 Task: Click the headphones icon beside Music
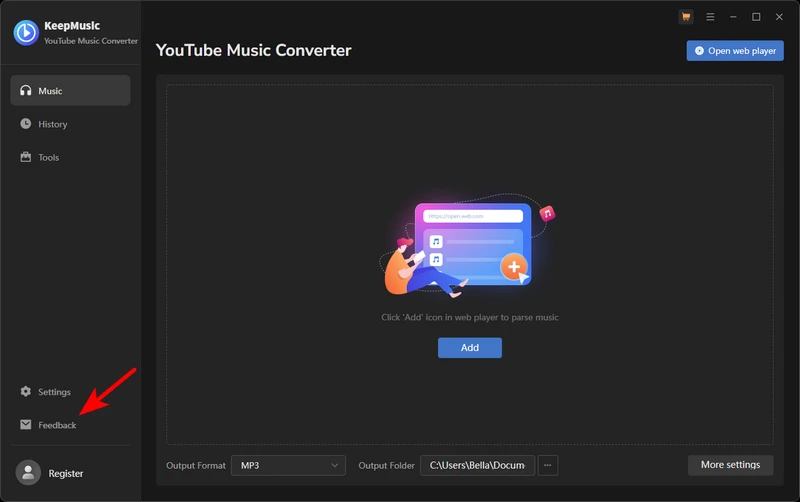coord(26,91)
